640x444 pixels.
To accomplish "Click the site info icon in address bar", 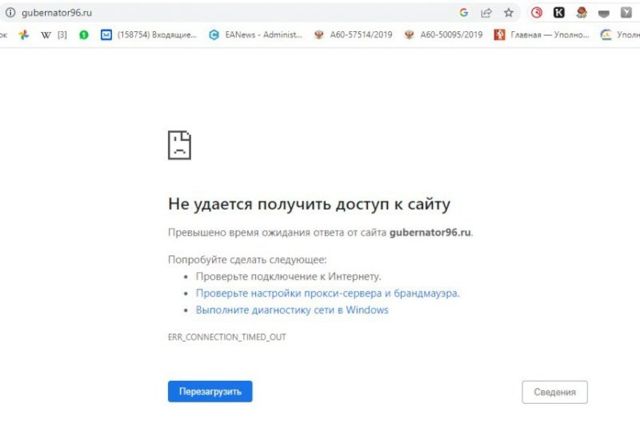I will [x=9, y=13].
